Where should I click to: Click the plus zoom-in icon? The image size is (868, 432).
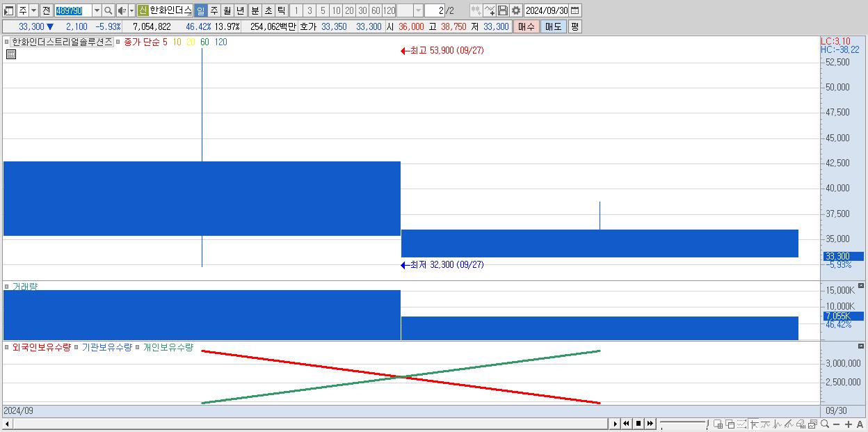pos(849,424)
